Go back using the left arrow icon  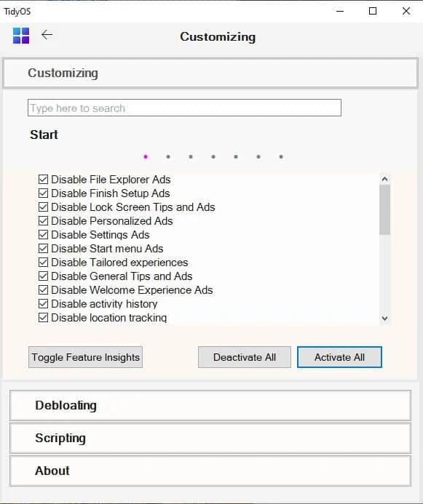(x=47, y=34)
